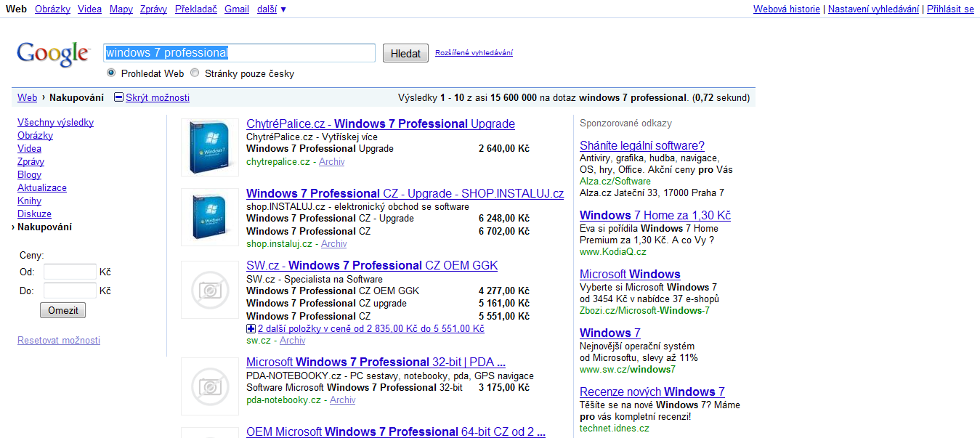
Task: Open Nastavení vyhledávání link
Action: [x=875, y=9]
